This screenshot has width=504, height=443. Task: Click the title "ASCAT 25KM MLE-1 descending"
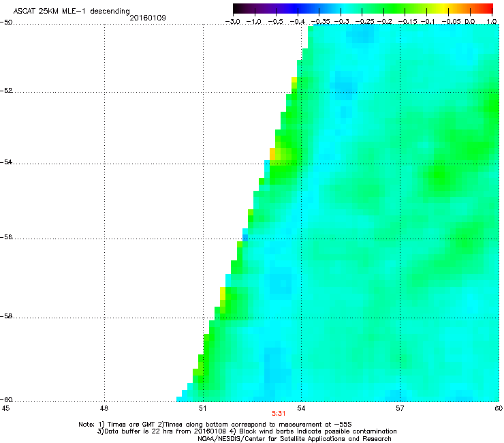click(x=72, y=12)
